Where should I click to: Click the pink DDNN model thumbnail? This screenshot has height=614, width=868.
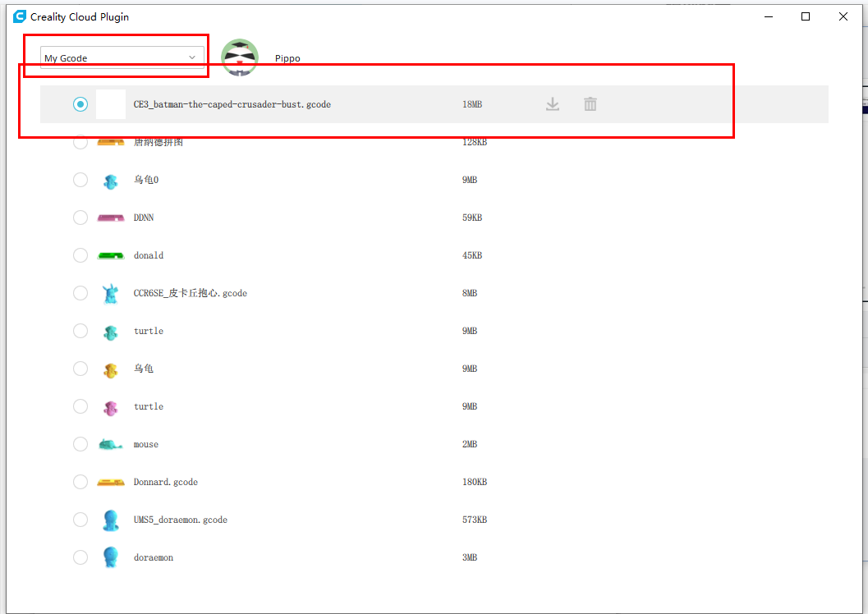click(x=111, y=217)
